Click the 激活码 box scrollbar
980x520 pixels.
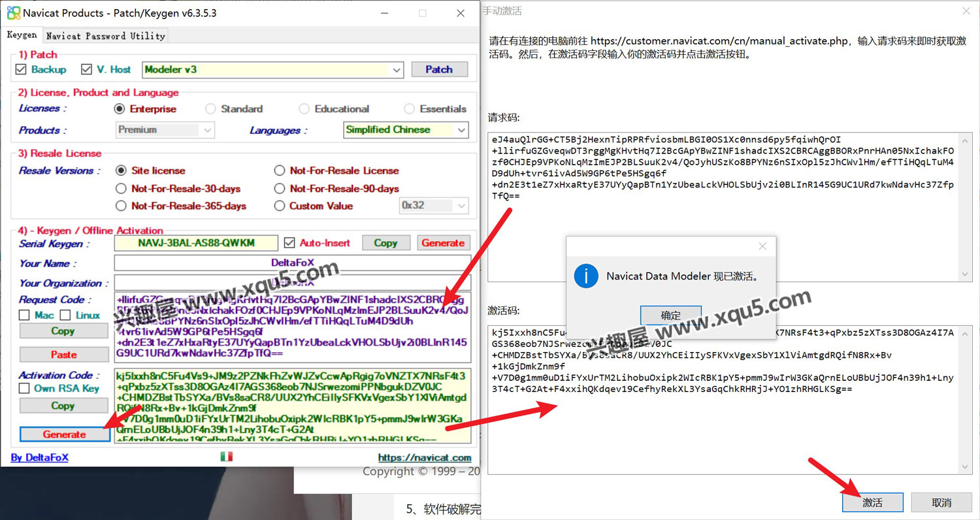(x=965, y=398)
